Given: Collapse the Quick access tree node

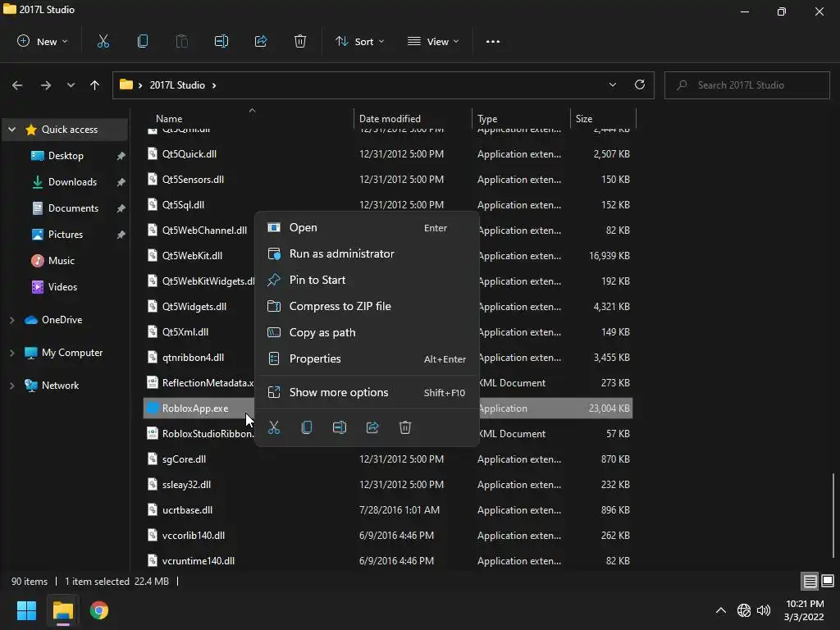Looking at the screenshot, I should [11, 129].
